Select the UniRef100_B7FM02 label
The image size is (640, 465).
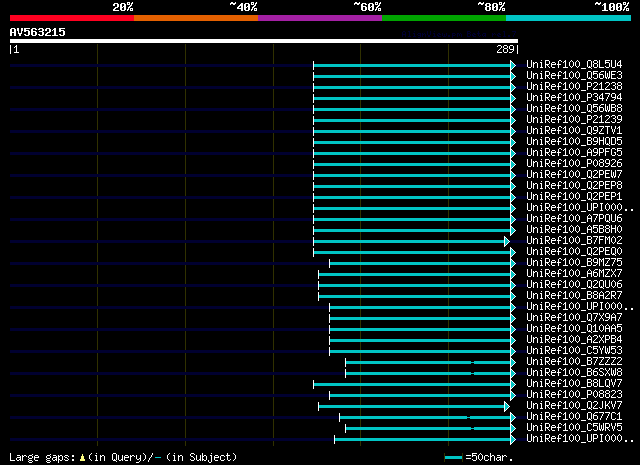[x=574, y=241]
